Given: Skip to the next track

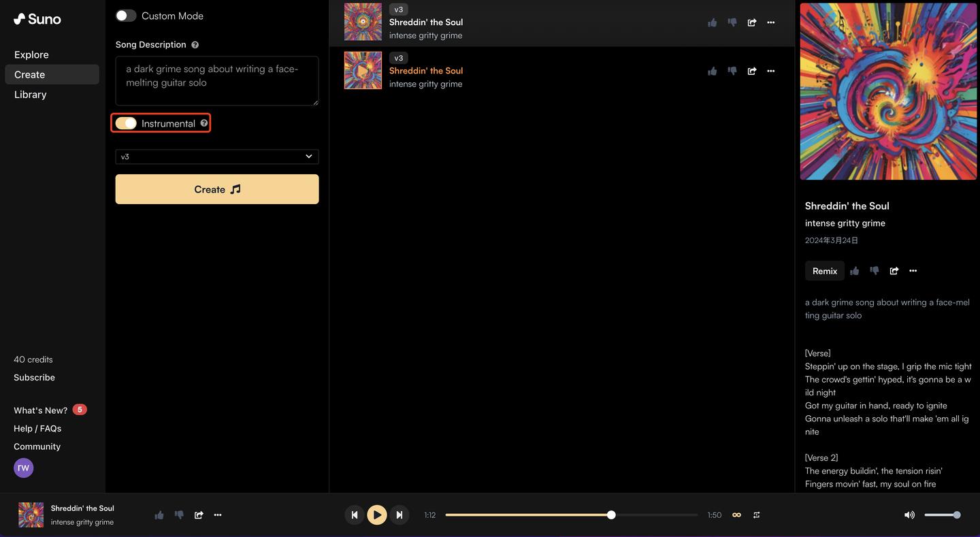Looking at the screenshot, I should tap(399, 515).
